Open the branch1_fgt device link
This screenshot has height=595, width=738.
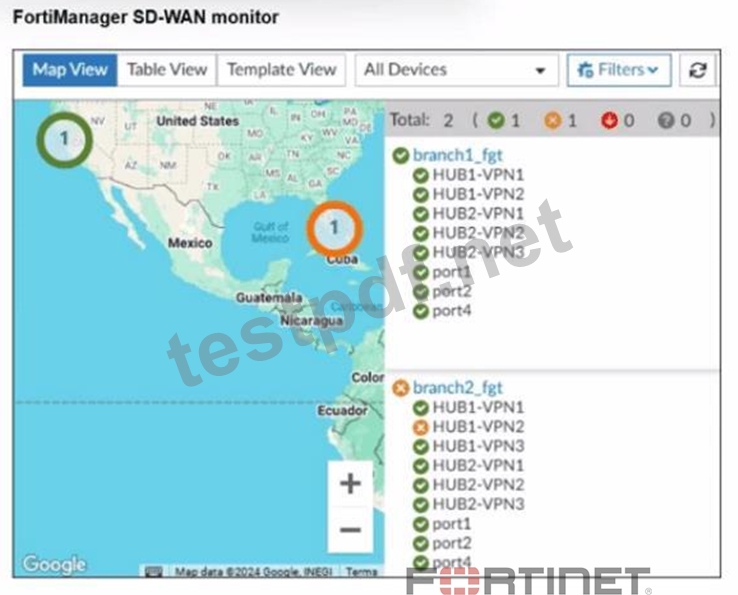457,155
